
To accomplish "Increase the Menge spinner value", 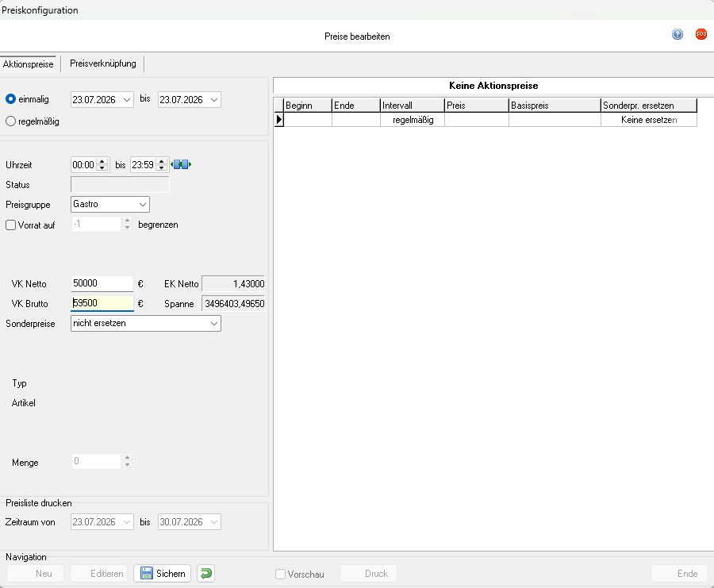I will point(128,458).
